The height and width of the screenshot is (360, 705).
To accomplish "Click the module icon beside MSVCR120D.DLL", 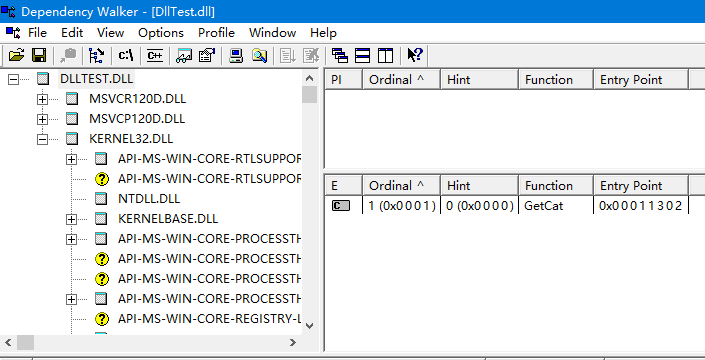I will point(72,98).
